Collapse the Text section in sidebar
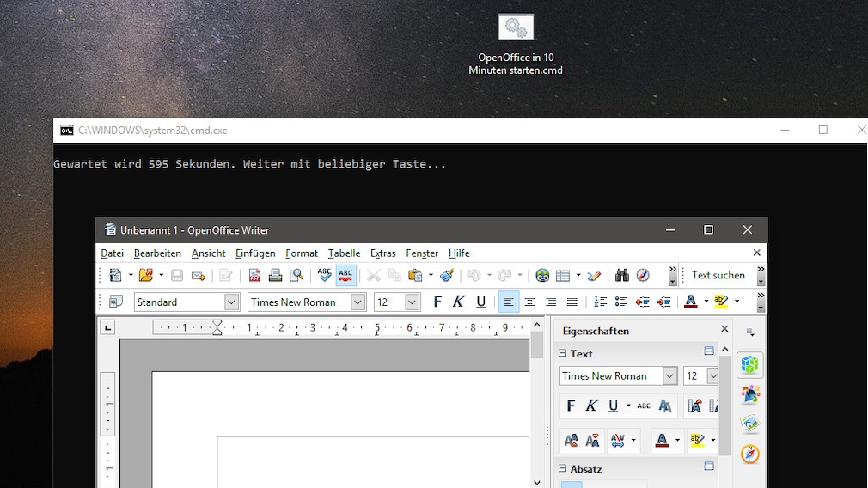 (x=562, y=353)
